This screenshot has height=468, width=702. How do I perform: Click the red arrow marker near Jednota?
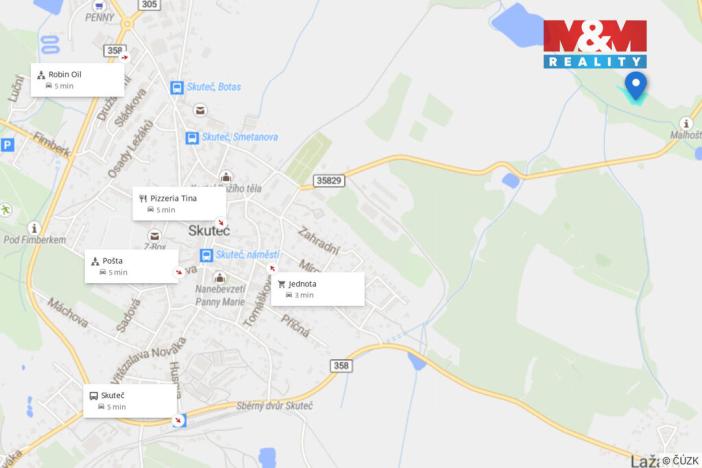pyautogui.click(x=272, y=269)
